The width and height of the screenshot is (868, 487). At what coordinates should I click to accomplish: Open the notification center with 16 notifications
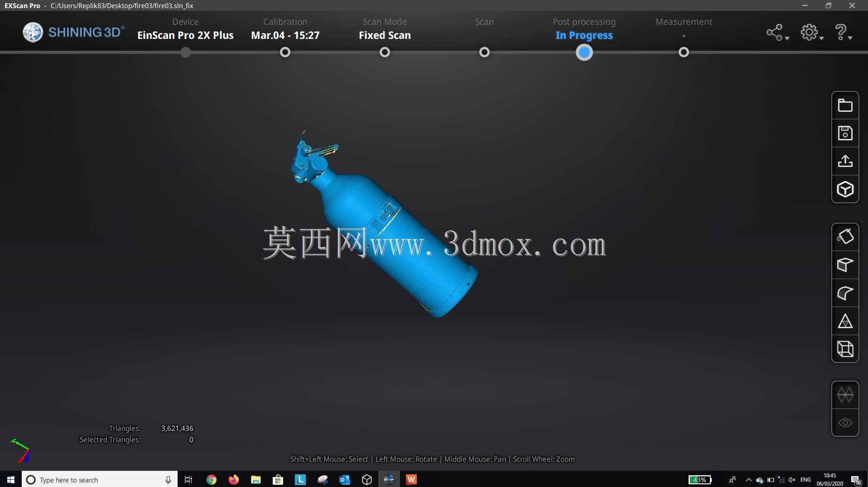[856, 480]
